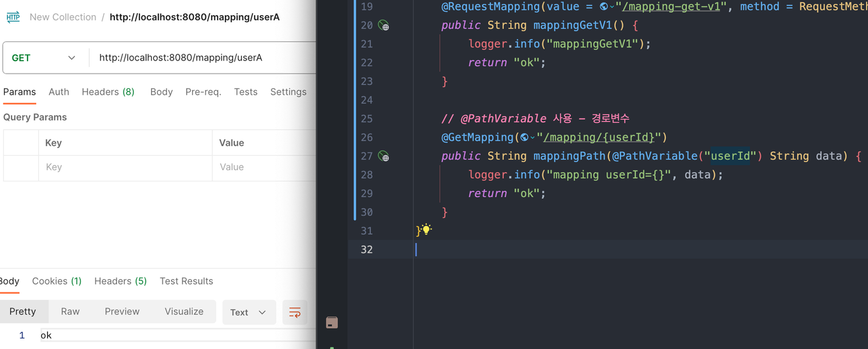Click the Key column header
Screen dimensions: 868x349
point(53,143)
